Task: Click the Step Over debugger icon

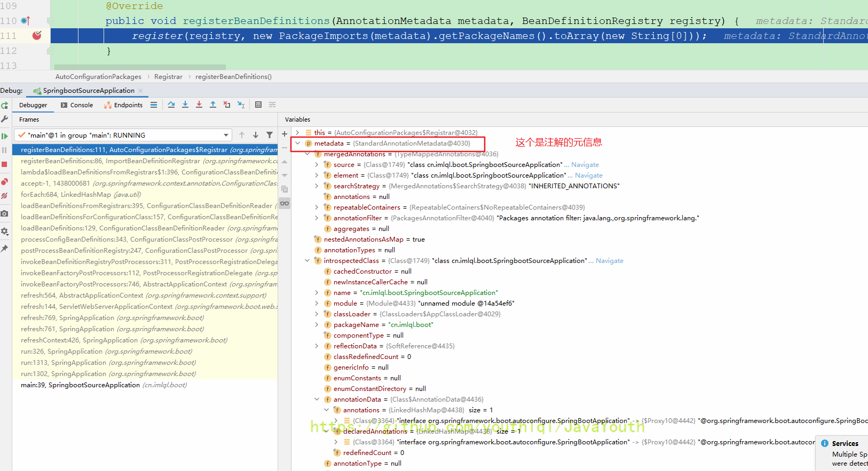Action: [x=171, y=105]
